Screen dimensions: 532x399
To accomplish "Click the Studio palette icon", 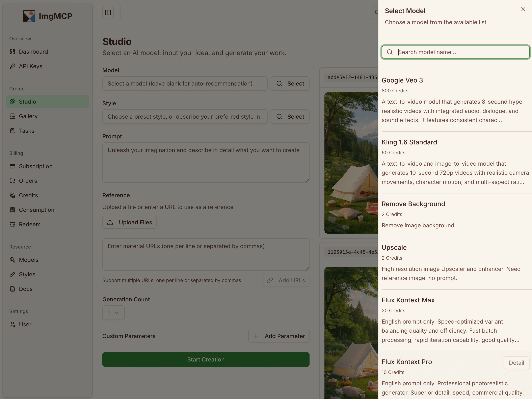I will point(12,102).
